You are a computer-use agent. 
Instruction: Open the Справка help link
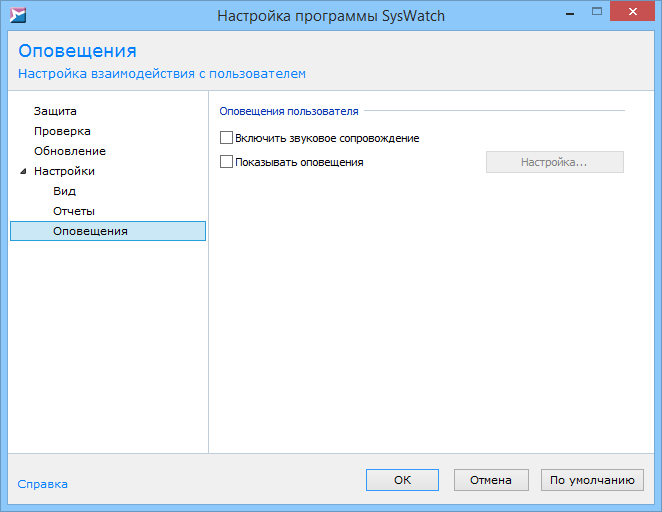[42, 484]
